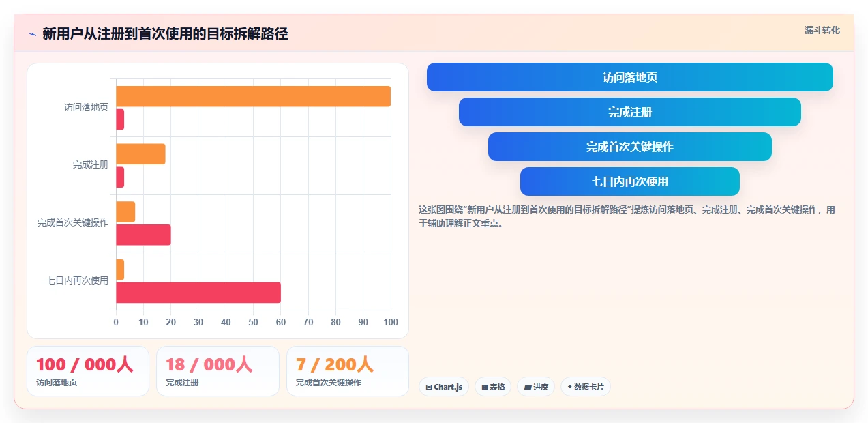
Task: Click the 进度 tag chip
Action: 536,387
